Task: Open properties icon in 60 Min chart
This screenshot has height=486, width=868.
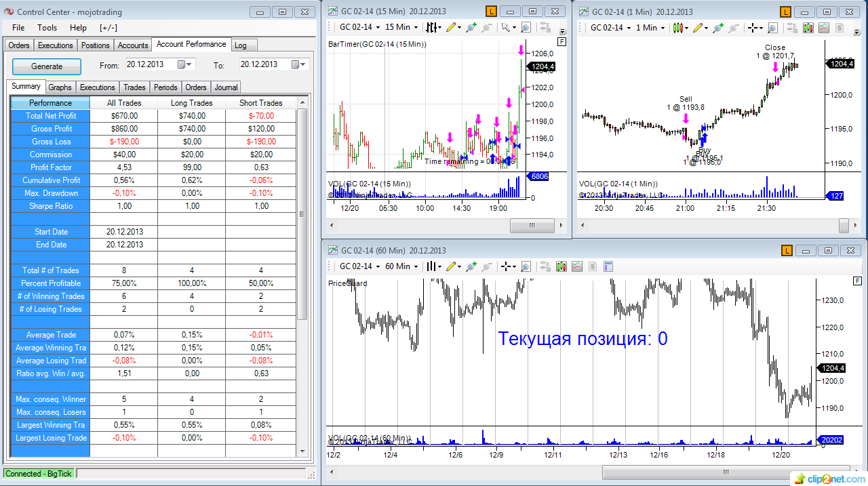Action: pyautogui.click(x=608, y=266)
